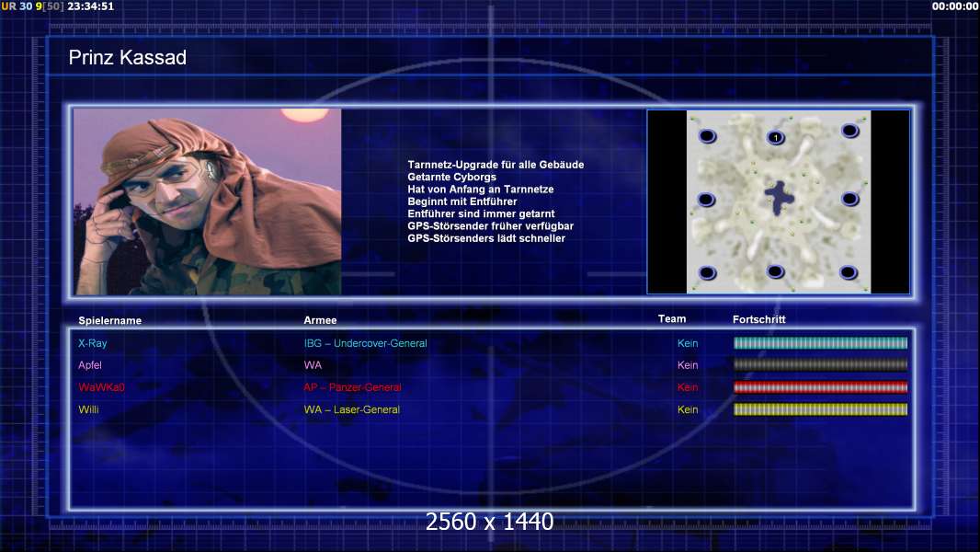
Task: Select the top-left start position on minimap
Action: [707, 137]
